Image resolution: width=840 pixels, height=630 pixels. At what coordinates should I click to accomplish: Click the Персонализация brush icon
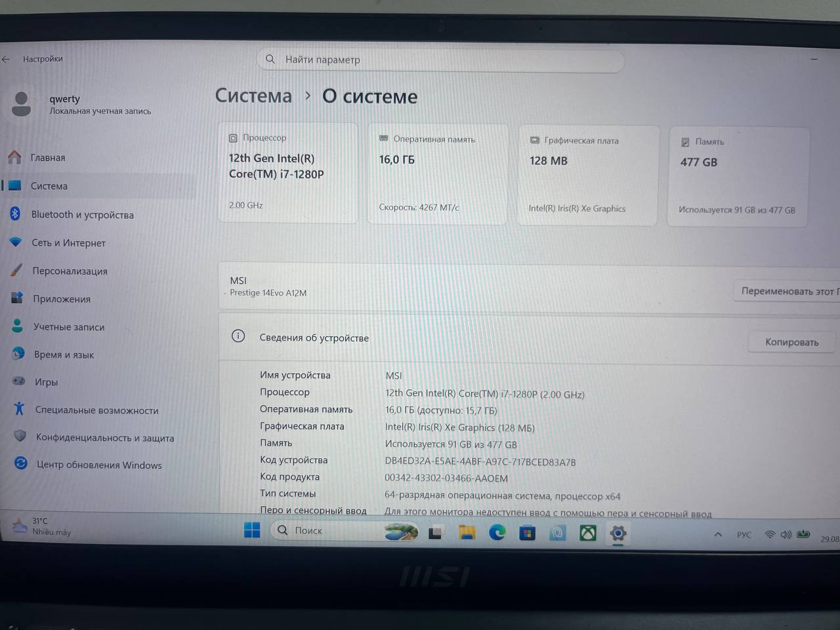[x=16, y=270]
